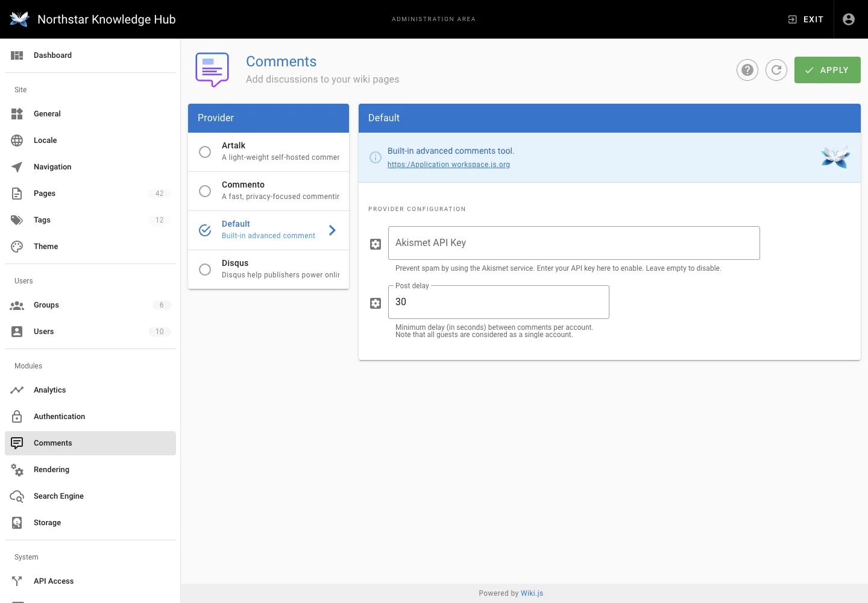Click the Analytics line chart icon
This screenshot has height=603, width=868.
[x=17, y=390]
